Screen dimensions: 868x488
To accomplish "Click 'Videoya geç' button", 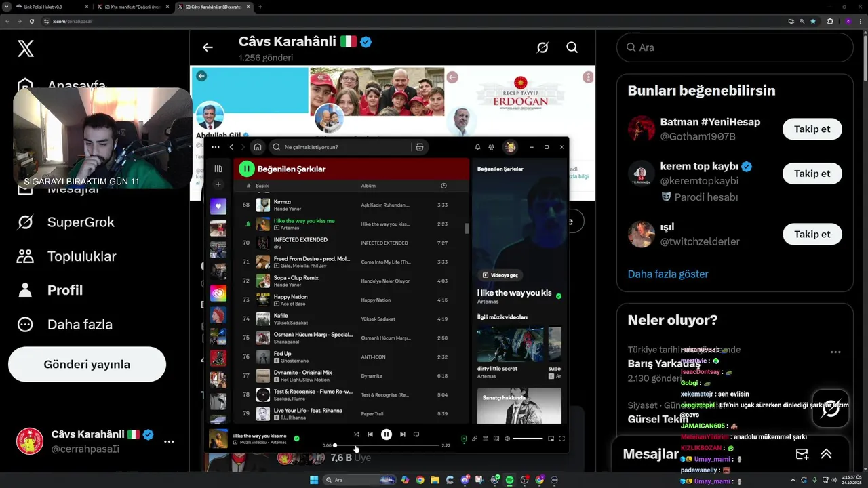I will click(x=500, y=275).
